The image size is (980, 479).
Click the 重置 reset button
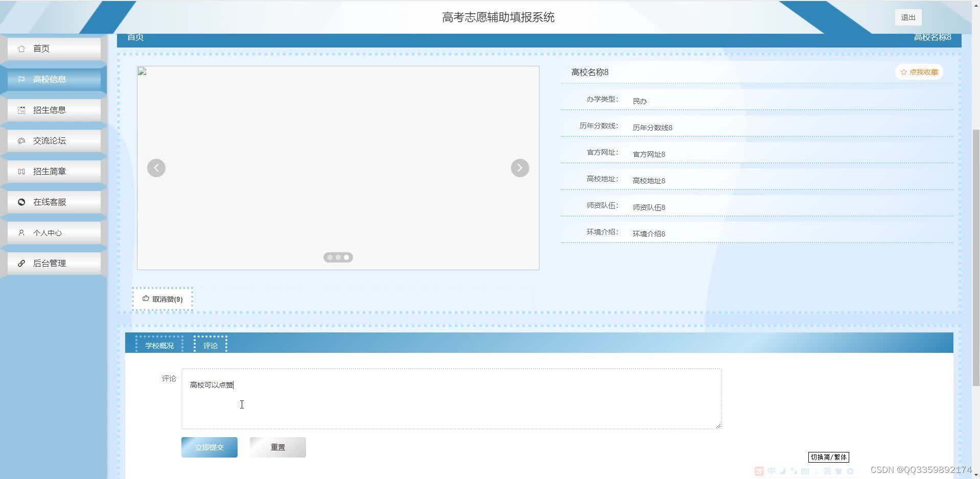pyautogui.click(x=278, y=447)
